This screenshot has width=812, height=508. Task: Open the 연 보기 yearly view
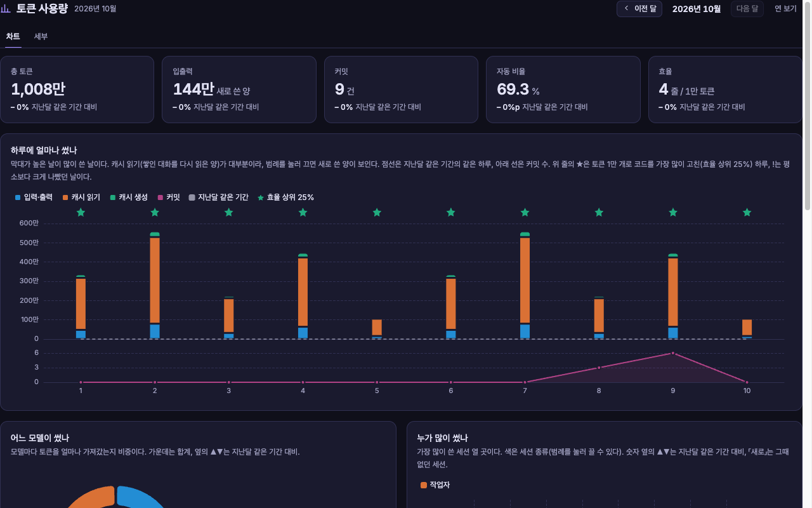pos(786,9)
